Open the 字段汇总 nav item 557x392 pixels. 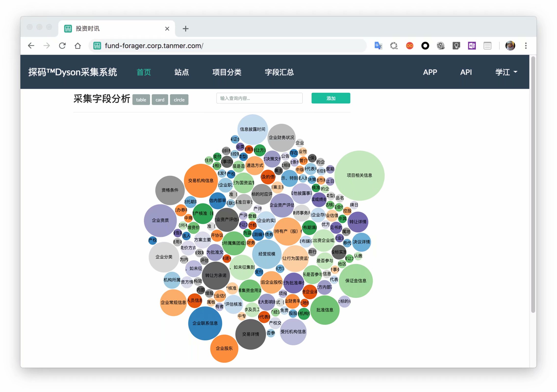click(279, 72)
